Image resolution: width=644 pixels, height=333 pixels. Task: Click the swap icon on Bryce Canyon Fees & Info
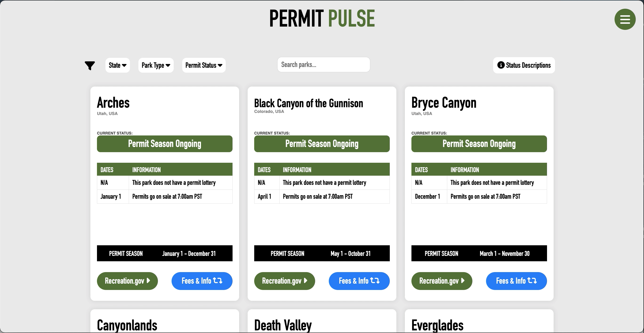tap(532, 281)
